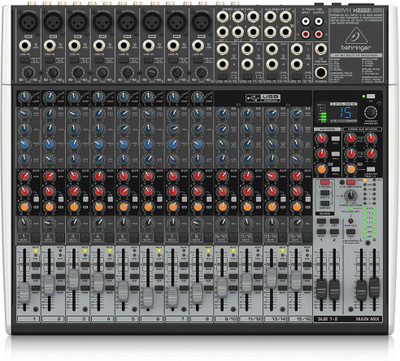Click the channel 8 gain knob
The height and width of the screenshot is (361, 400).
pos(197,97)
